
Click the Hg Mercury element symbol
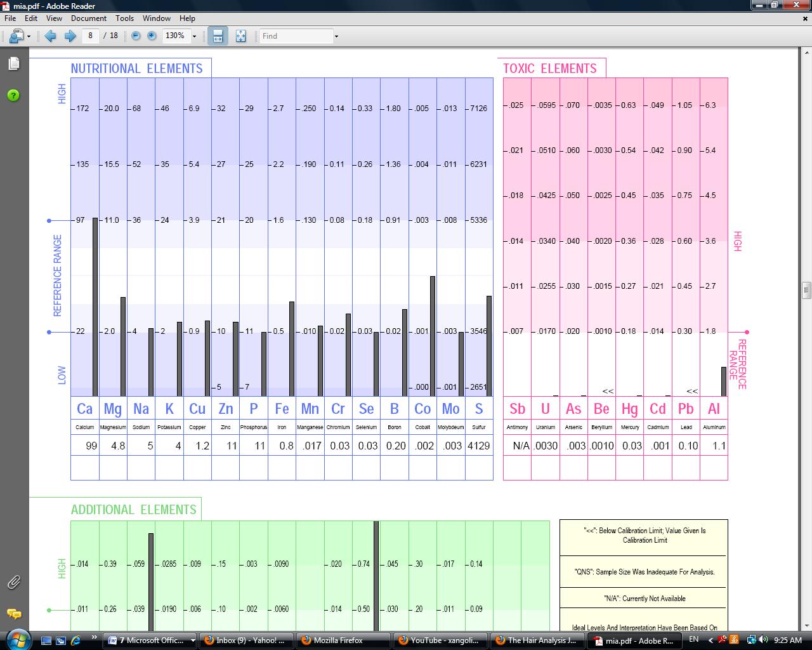(630, 409)
